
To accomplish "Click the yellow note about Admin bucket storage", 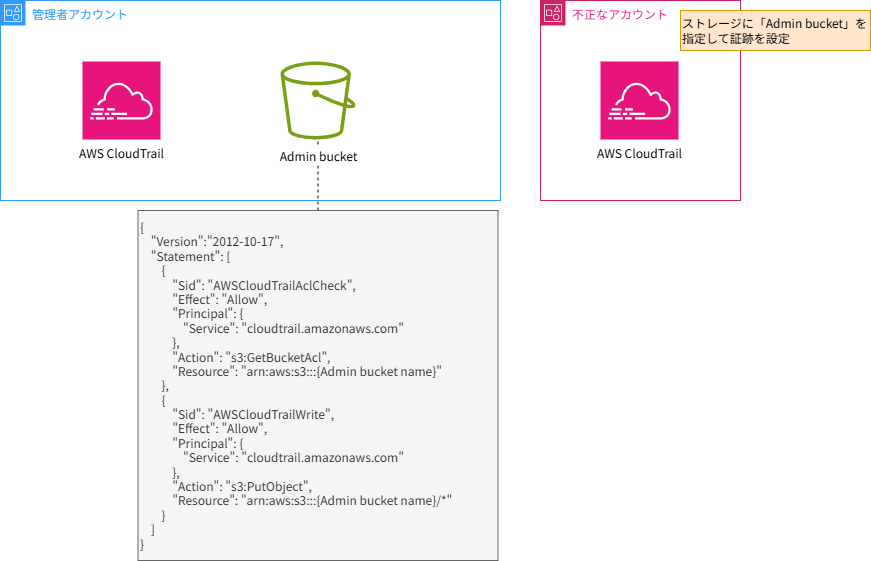I will (x=774, y=31).
